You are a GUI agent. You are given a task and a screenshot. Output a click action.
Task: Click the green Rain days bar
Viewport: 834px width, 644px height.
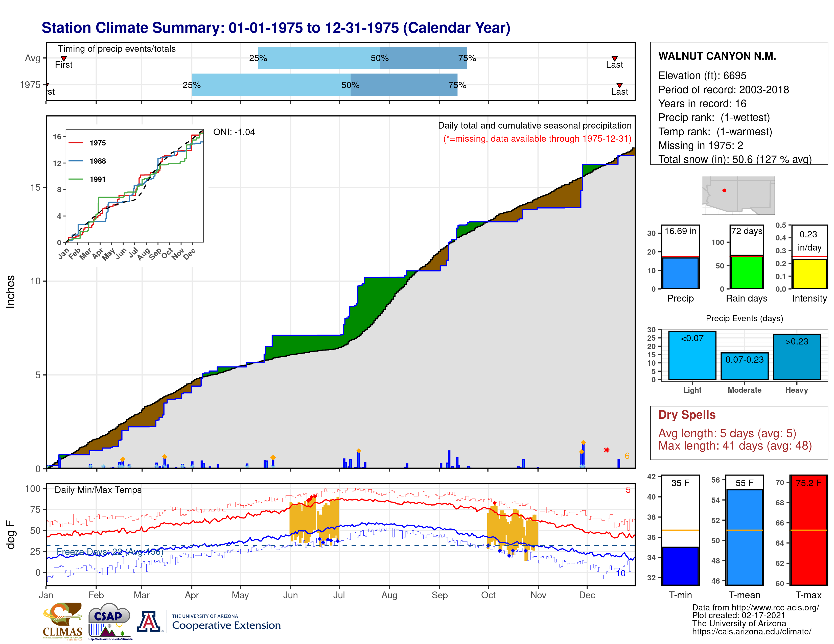(x=747, y=272)
